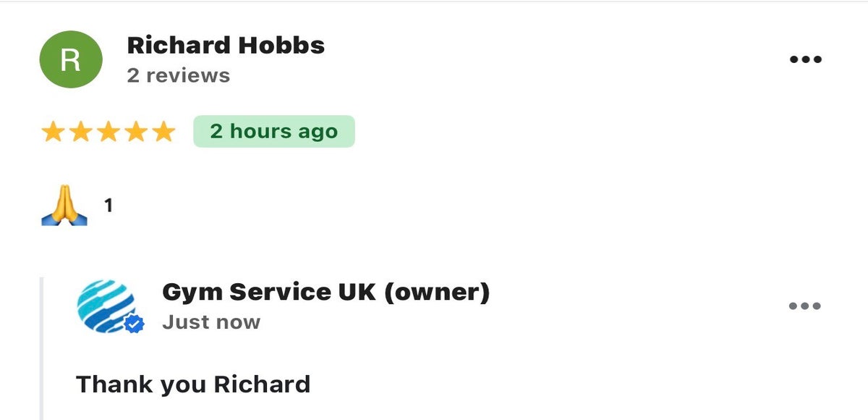Select the fourth rating star

click(137, 132)
